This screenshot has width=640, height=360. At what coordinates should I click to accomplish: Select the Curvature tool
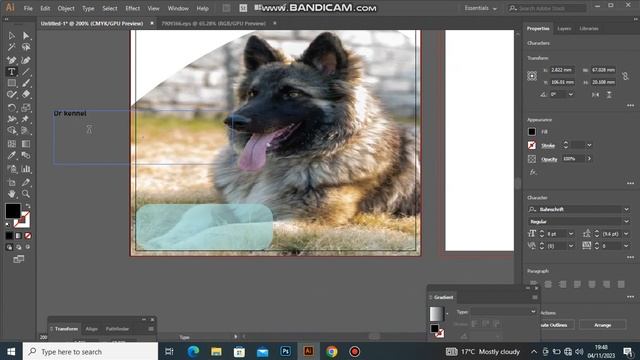[x=26, y=60]
